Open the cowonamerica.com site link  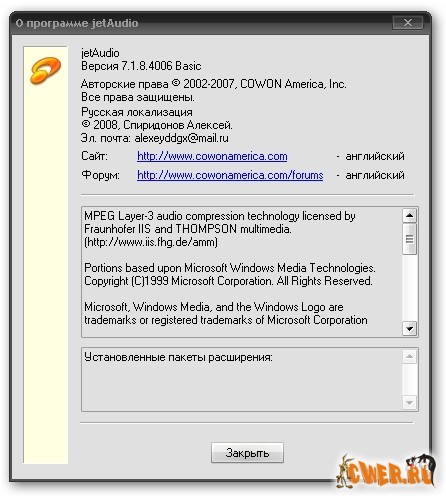click(x=212, y=156)
